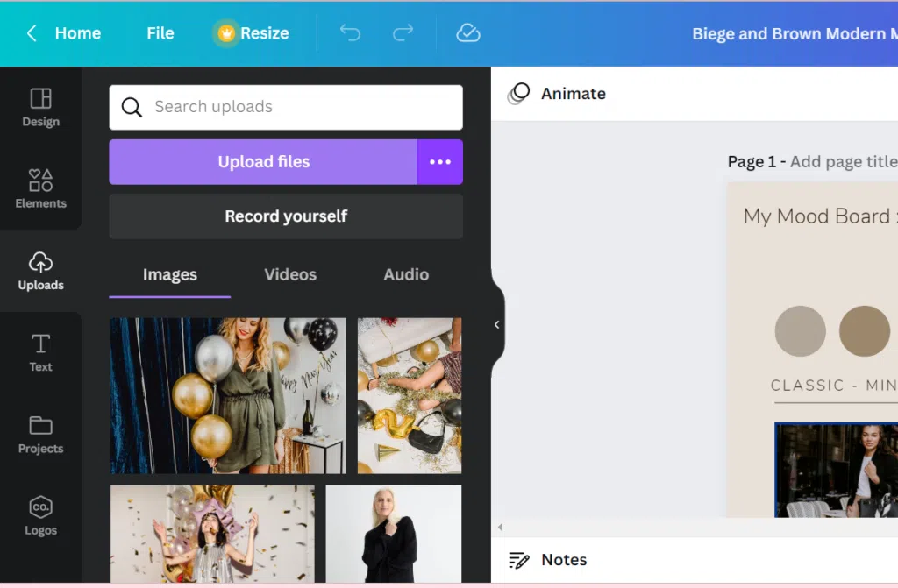Select the Uploads panel in sidebar
The width and height of the screenshot is (898, 588).
click(x=40, y=271)
